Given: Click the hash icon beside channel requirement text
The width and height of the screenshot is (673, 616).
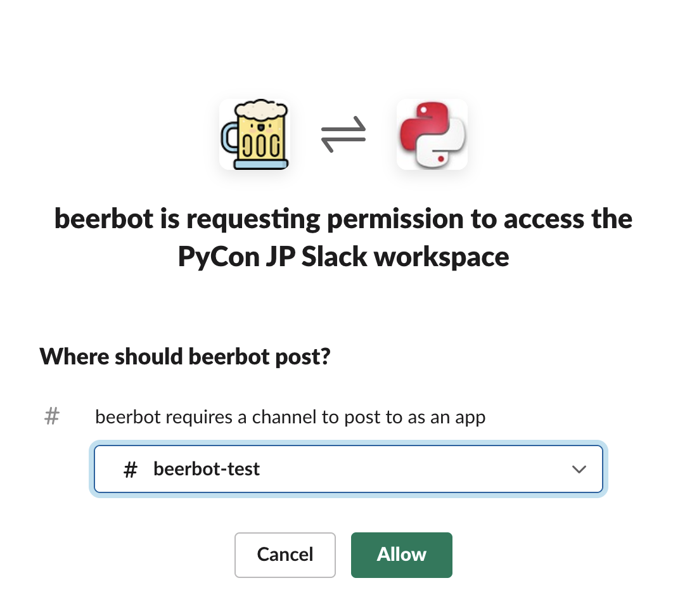Looking at the screenshot, I should pos(52,417).
